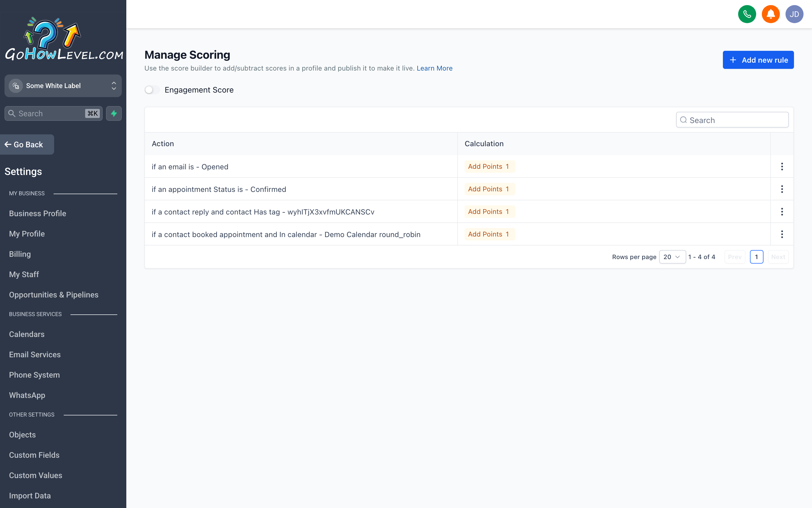Viewport: 812px width, 508px height.
Task: Select page 1 in pagination
Action: pos(756,257)
